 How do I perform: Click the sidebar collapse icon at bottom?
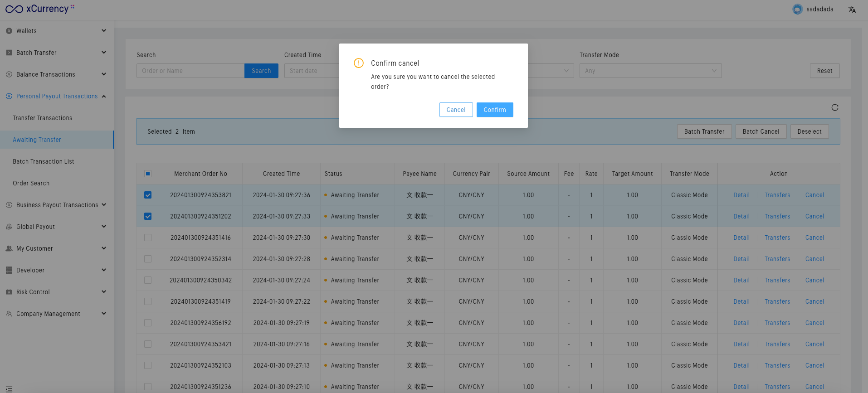click(9, 389)
